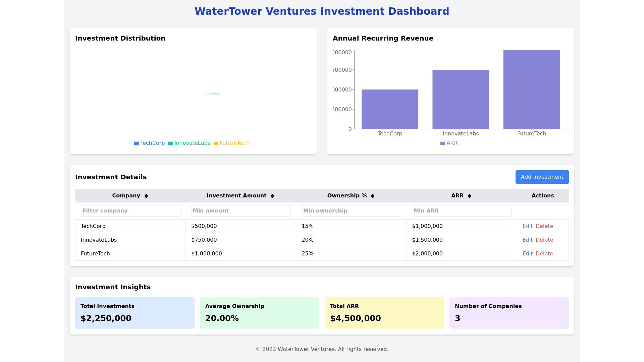
Task: Click the Total Investments insight card
Action: tap(135, 313)
